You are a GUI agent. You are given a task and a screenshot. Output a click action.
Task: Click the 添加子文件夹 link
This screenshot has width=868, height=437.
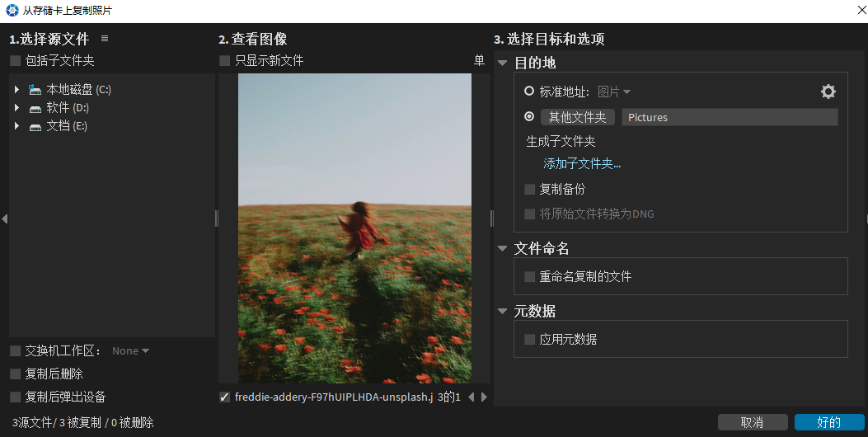click(582, 164)
